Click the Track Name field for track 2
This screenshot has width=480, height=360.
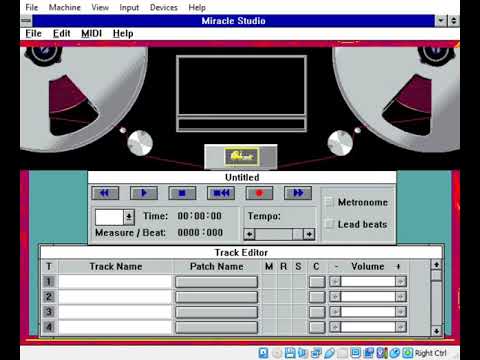pyautogui.click(x=115, y=297)
